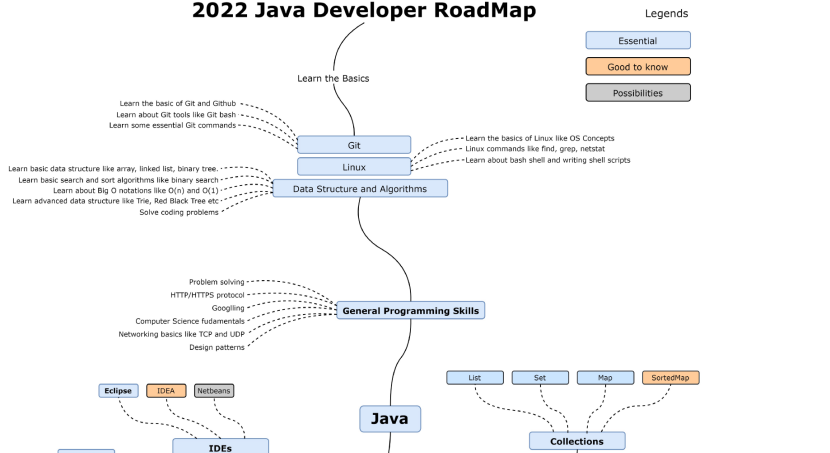Select the Linux node
Image resolution: width=830 pixels, height=453 pixels.
point(354,166)
